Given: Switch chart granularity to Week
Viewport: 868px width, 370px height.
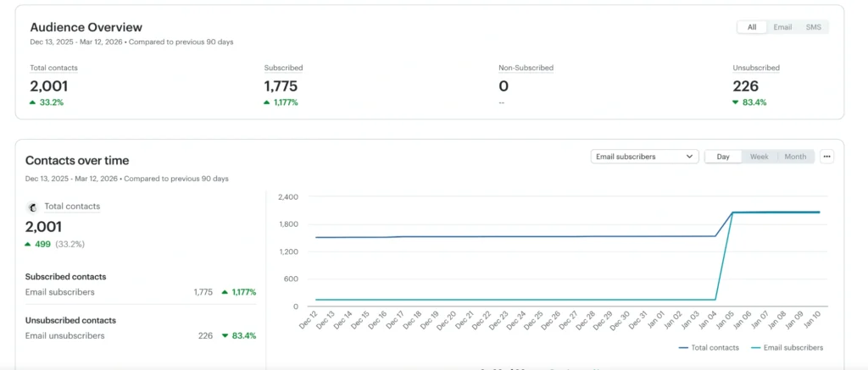Looking at the screenshot, I should 759,157.
